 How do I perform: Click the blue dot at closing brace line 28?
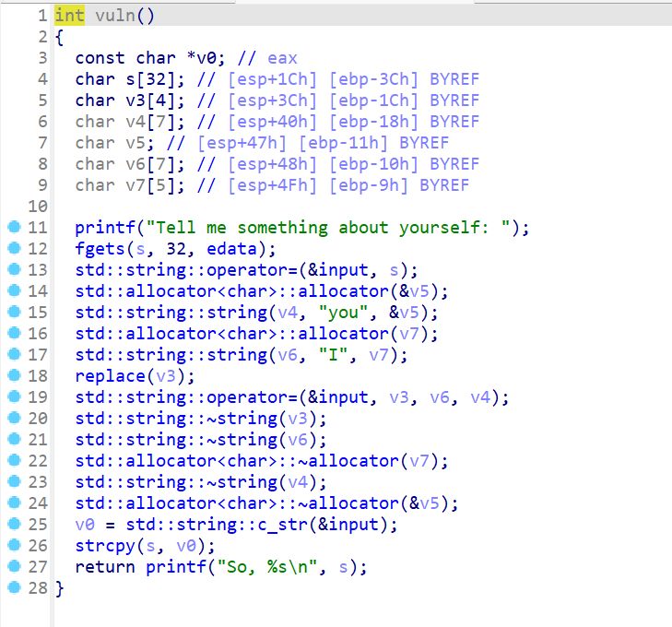(x=12, y=588)
